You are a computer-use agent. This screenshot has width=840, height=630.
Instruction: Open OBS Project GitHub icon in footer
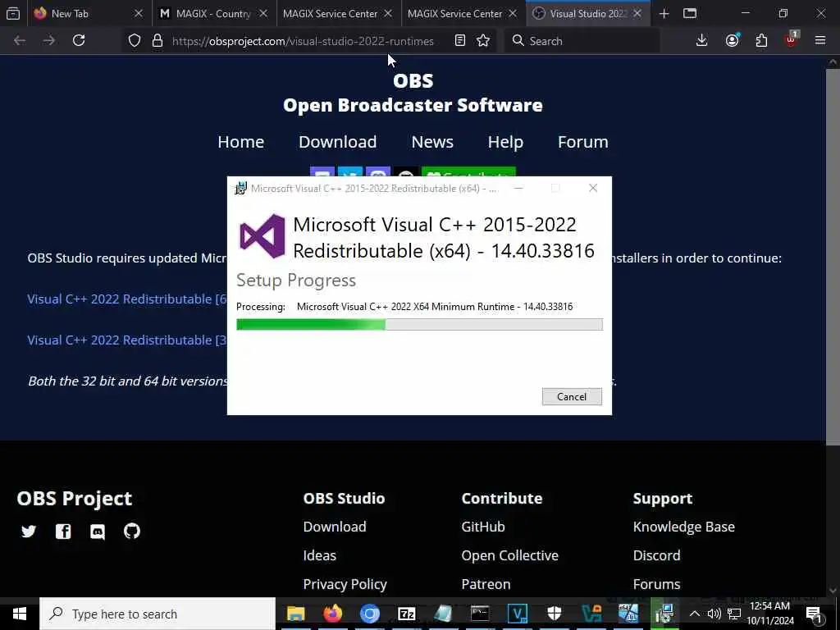132,531
